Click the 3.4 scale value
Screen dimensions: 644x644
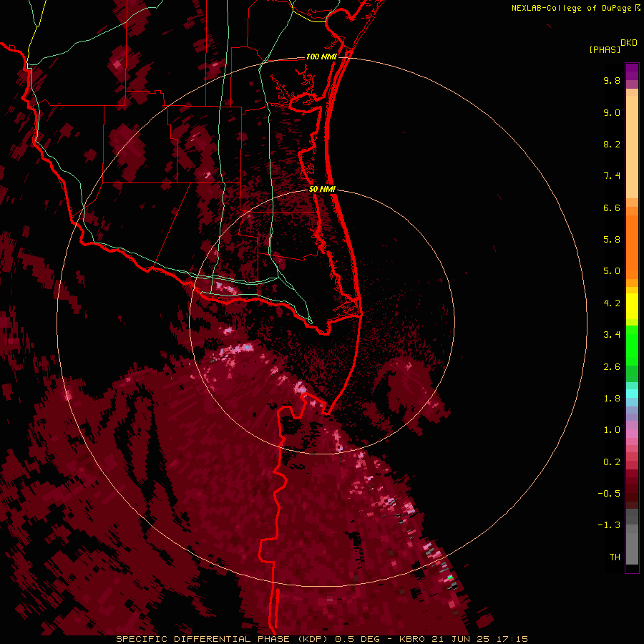(x=612, y=335)
